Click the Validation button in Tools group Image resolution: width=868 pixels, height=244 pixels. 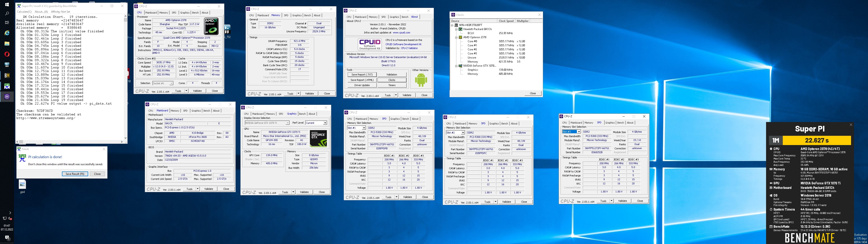392,75
